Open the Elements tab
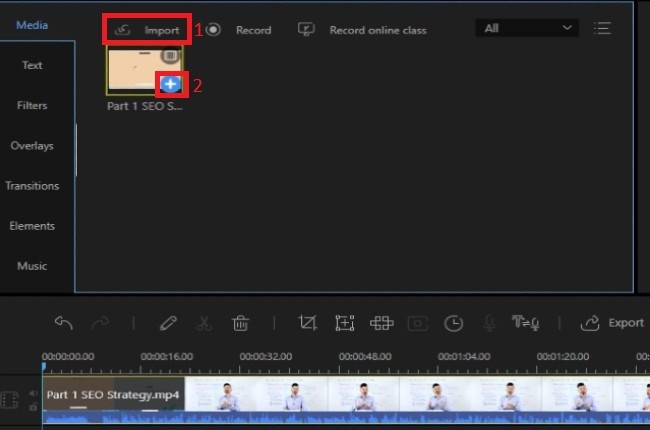The image size is (650, 430). tap(32, 226)
